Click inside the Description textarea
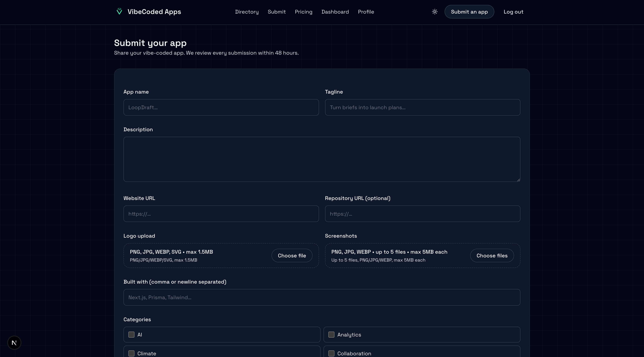Viewport: 644px width, 357px height. pyautogui.click(x=322, y=159)
